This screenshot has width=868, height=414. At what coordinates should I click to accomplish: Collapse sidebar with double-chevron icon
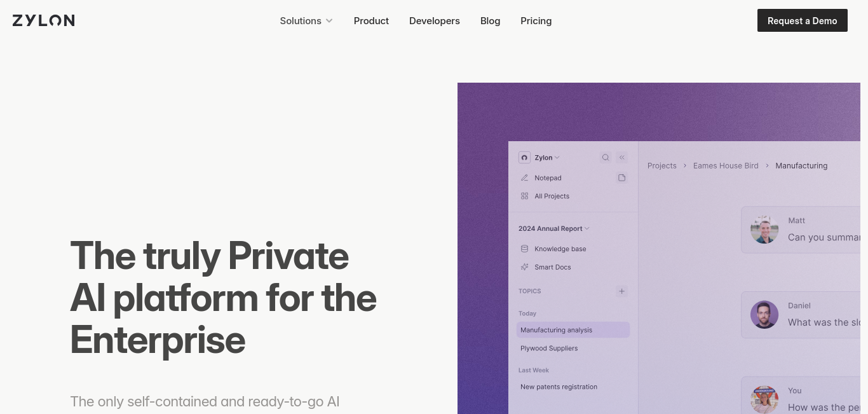622,158
